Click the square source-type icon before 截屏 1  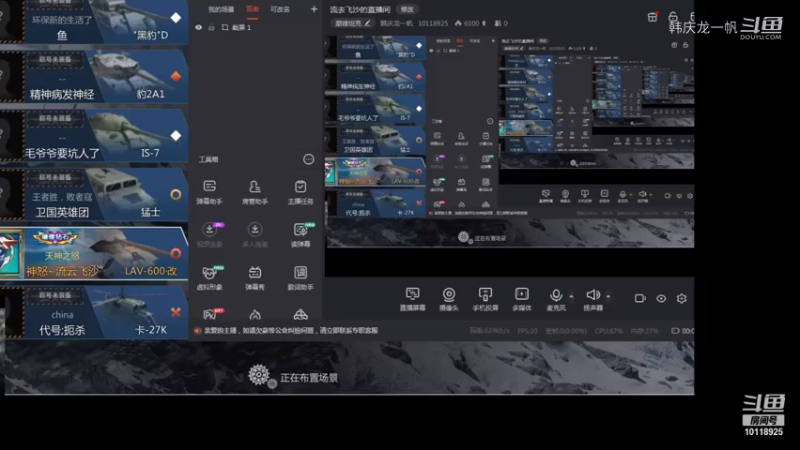point(225,28)
